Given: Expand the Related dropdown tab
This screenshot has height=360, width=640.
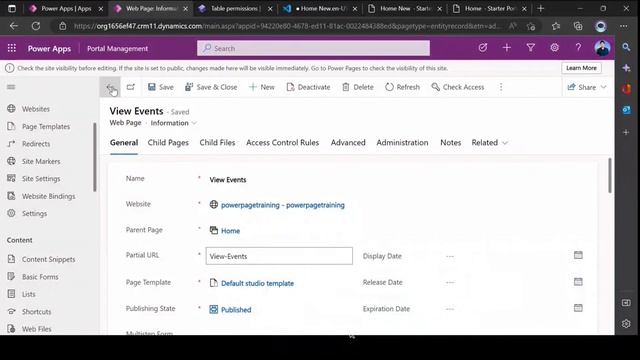Looking at the screenshot, I should point(489,142).
